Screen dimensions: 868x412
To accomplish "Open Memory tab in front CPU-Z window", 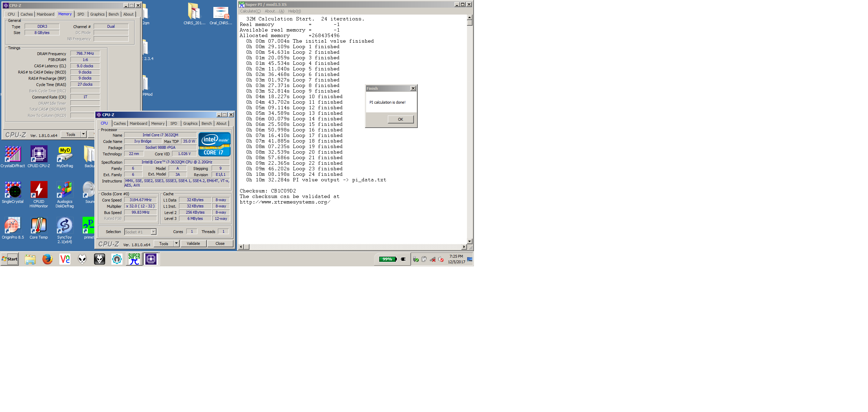I will pos(158,123).
